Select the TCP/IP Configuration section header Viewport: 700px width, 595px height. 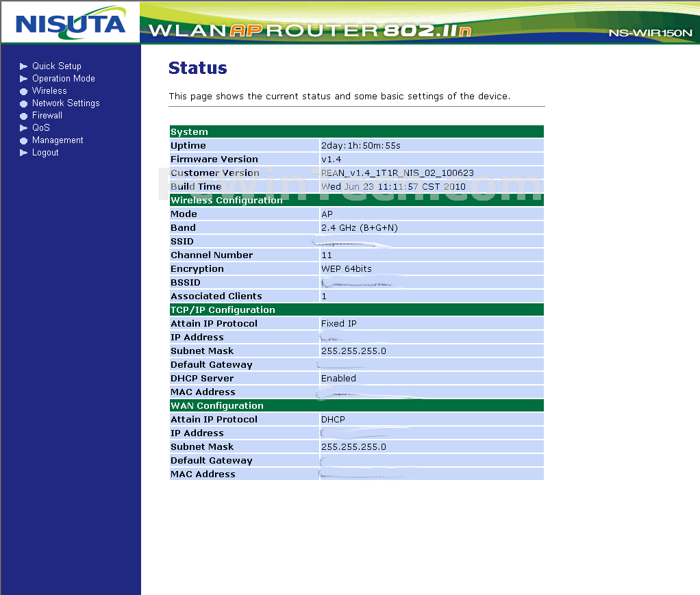click(357, 309)
